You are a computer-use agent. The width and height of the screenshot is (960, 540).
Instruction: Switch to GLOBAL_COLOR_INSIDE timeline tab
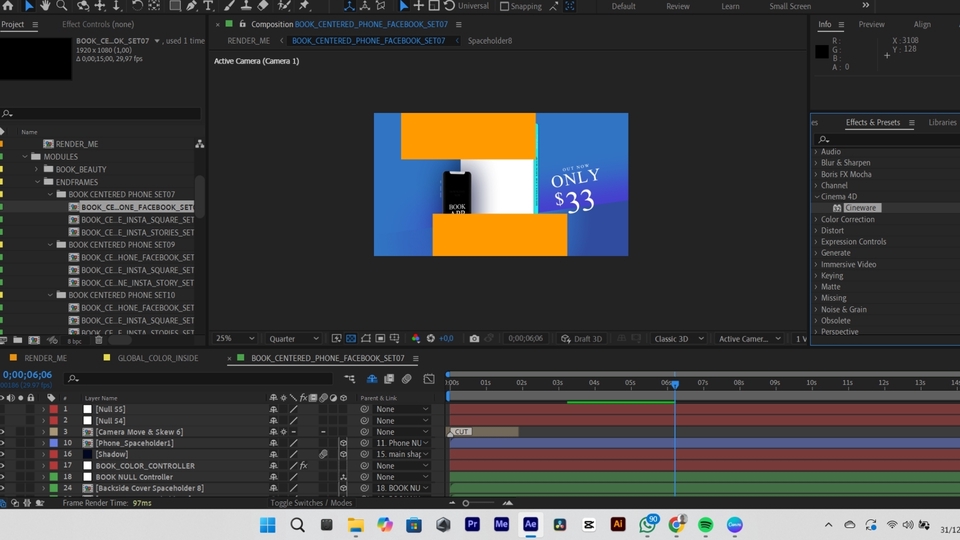pos(158,358)
